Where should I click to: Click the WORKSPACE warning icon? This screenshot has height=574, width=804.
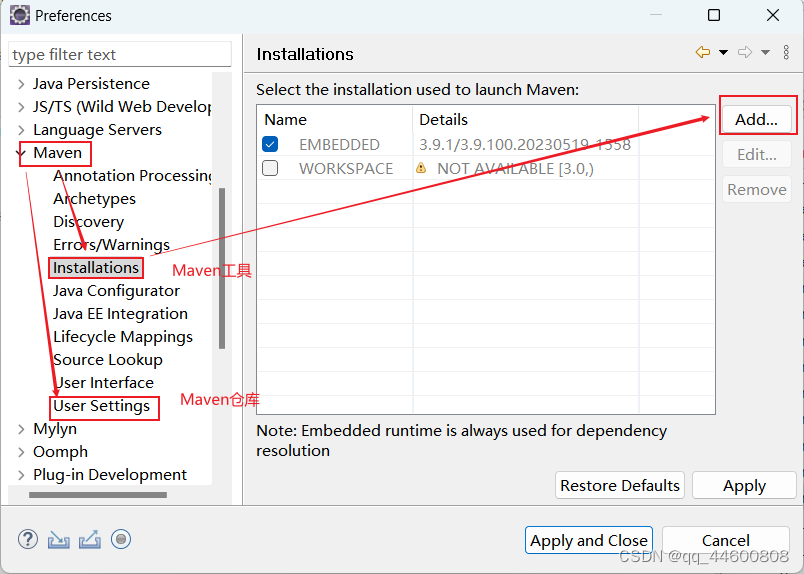click(x=421, y=168)
